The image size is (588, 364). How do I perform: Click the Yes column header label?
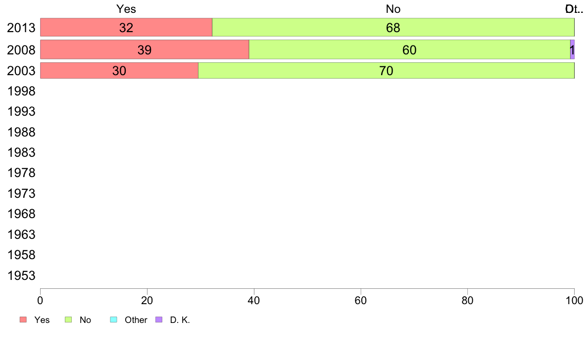click(126, 9)
